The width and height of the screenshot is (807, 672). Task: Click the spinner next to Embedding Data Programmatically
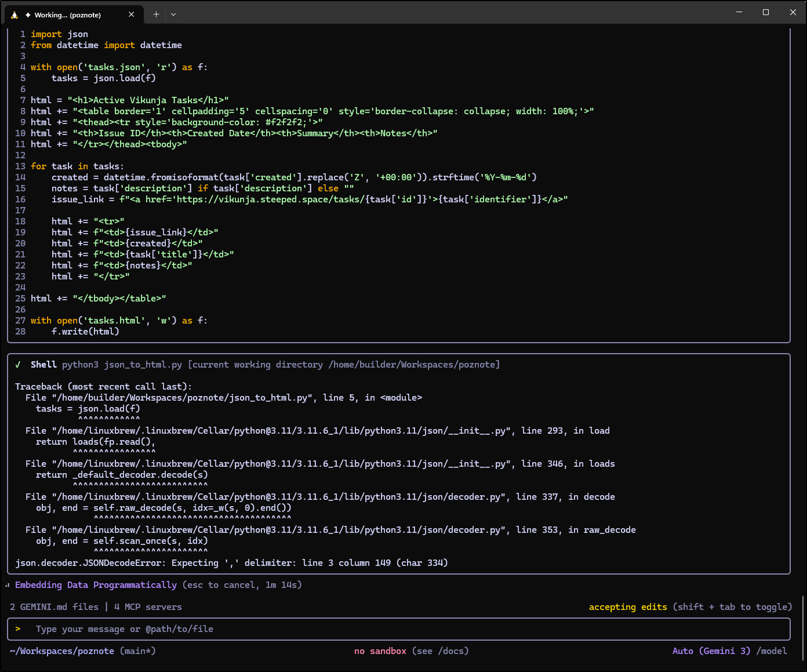click(x=8, y=585)
